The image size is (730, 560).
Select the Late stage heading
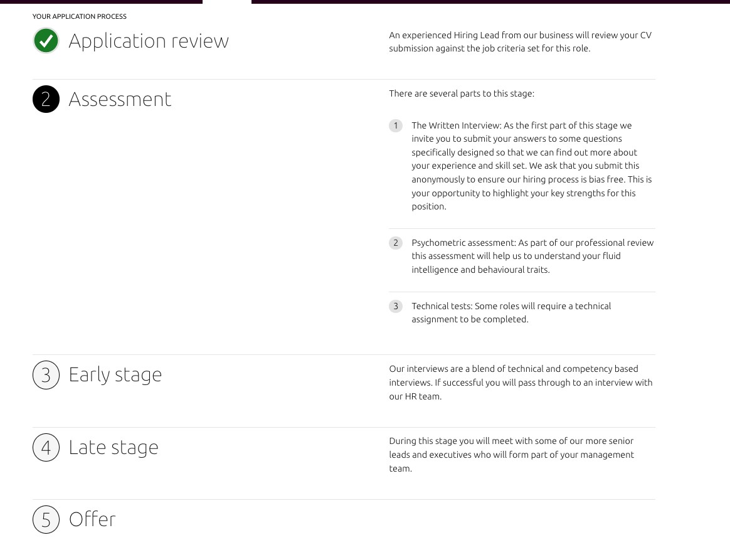tap(114, 447)
